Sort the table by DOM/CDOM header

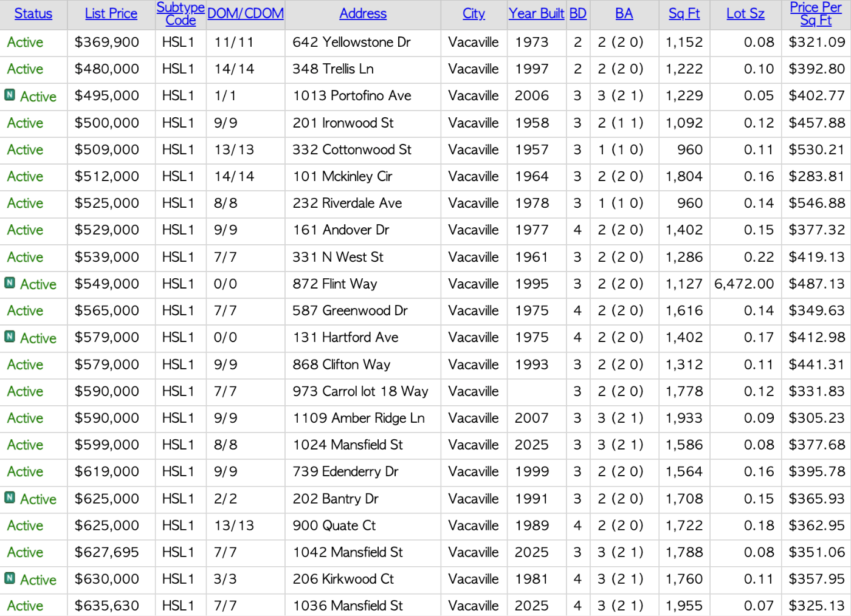point(246,13)
